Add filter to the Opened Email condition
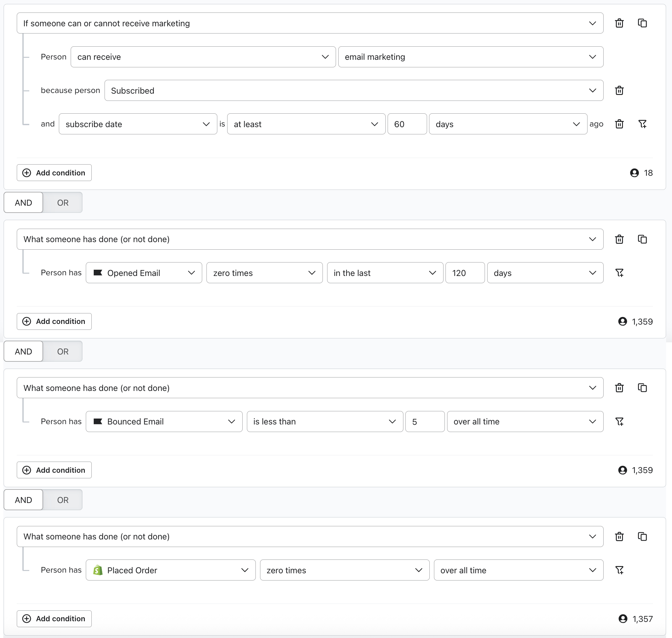The height and width of the screenshot is (638, 672). pos(619,273)
